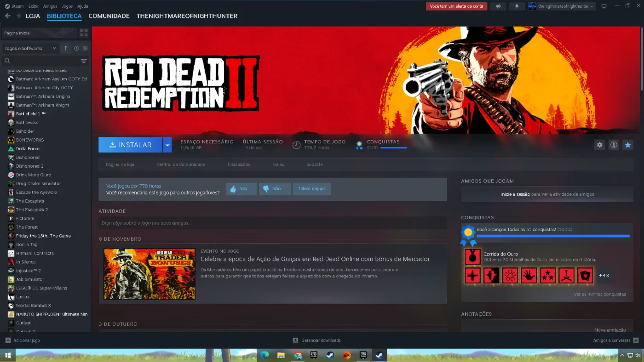Open thenightmareofnighthunter account dropdown
The image size is (644, 362).
tap(562, 6)
